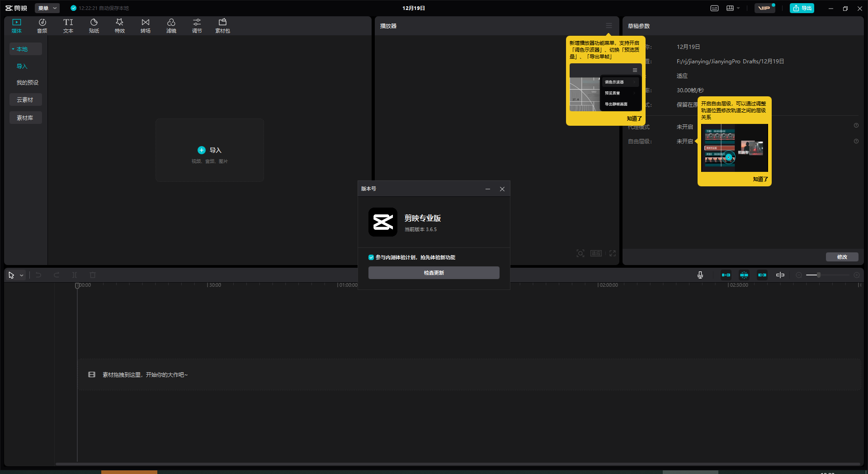Screen dimensions: 868x474
Task: Click the timeline zoom out icon
Action: pyautogui.click(x=799, y=275)
